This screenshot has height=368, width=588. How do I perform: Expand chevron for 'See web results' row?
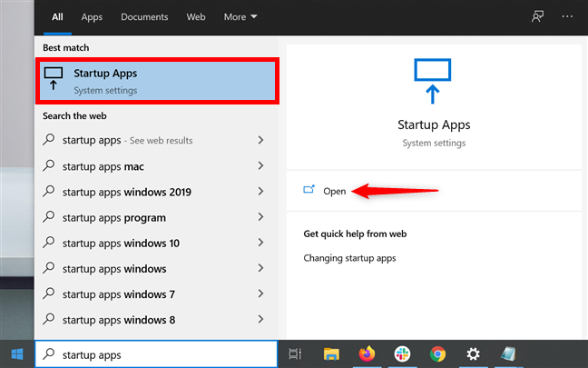[x=260, y=140]
